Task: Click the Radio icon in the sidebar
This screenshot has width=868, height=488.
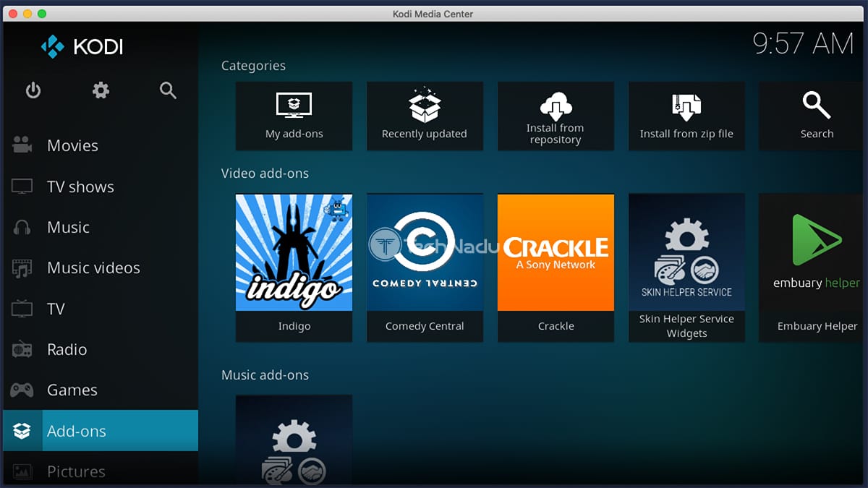Action: [22, 349]
